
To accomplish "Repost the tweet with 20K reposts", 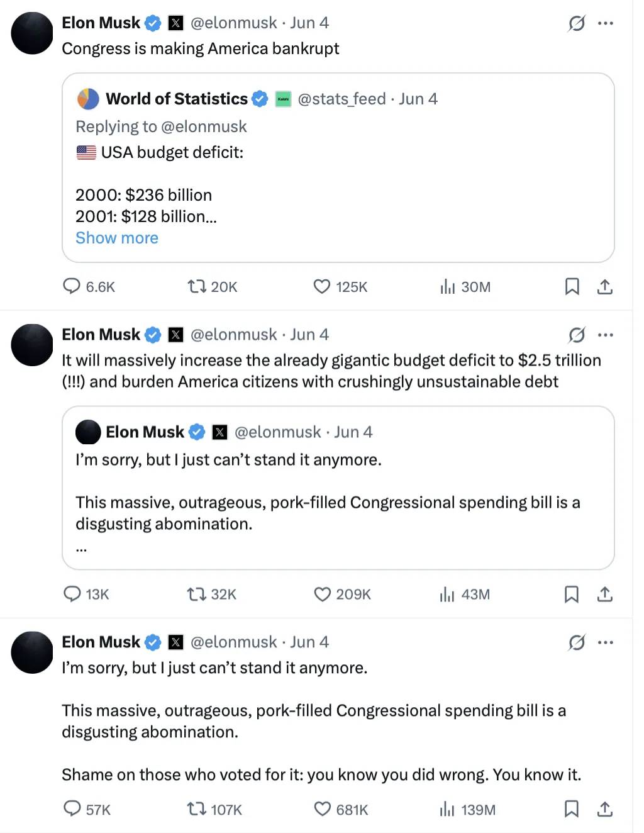I will (x=197, y=286).
